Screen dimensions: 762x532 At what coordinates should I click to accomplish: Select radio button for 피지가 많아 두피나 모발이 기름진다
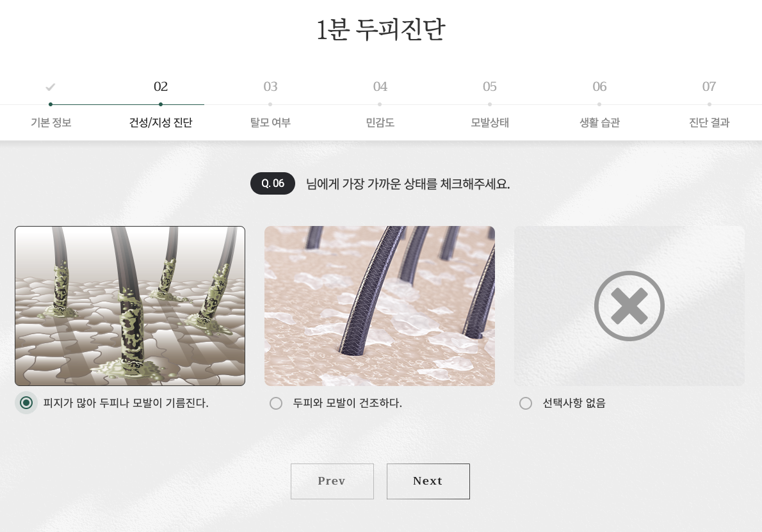[x=26, y=403]
